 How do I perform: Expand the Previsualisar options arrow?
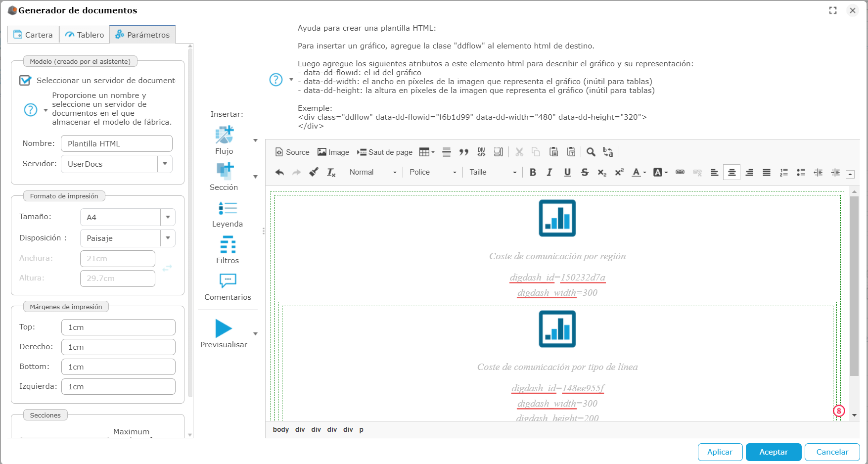[256, 334]
